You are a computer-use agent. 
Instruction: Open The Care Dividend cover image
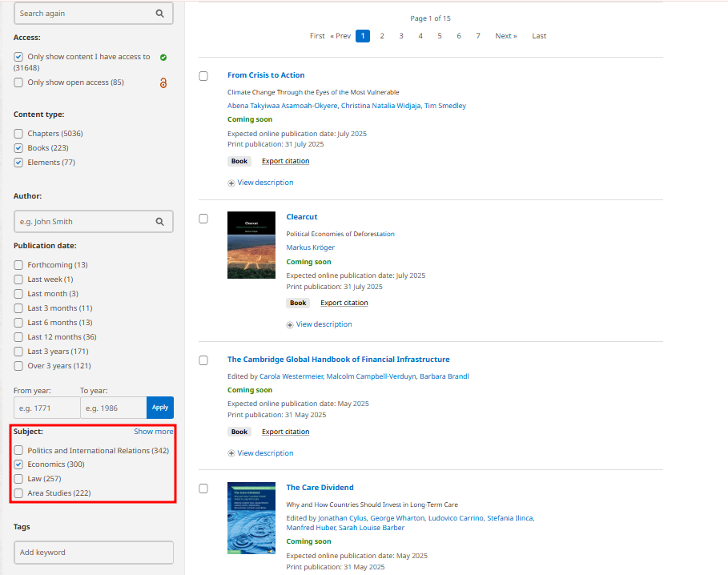point(251,517)
